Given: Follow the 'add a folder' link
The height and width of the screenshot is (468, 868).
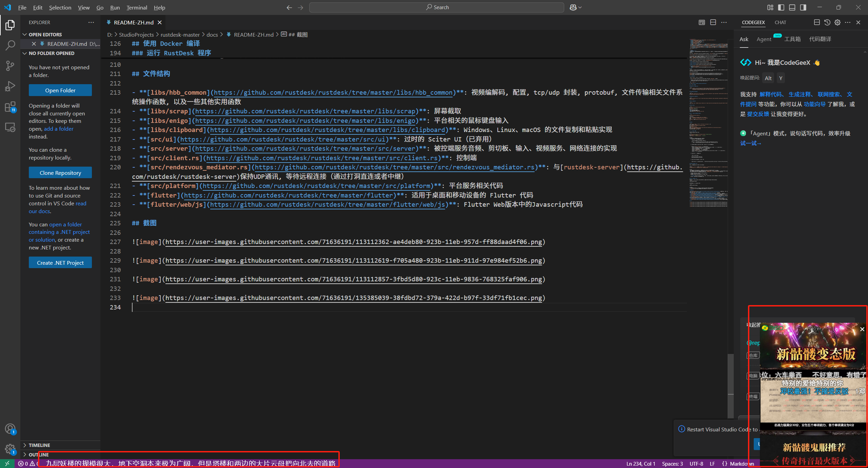Looking at the screenshot, I should point(59,129).
